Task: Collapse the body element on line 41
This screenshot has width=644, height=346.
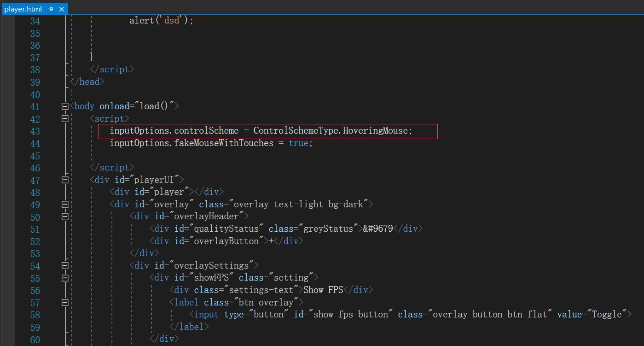Action: 65,106
